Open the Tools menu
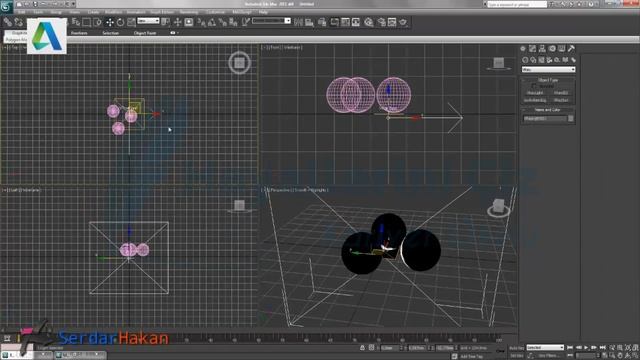The image size is (640, 360). pyautogui.click(x=38, y=12)
